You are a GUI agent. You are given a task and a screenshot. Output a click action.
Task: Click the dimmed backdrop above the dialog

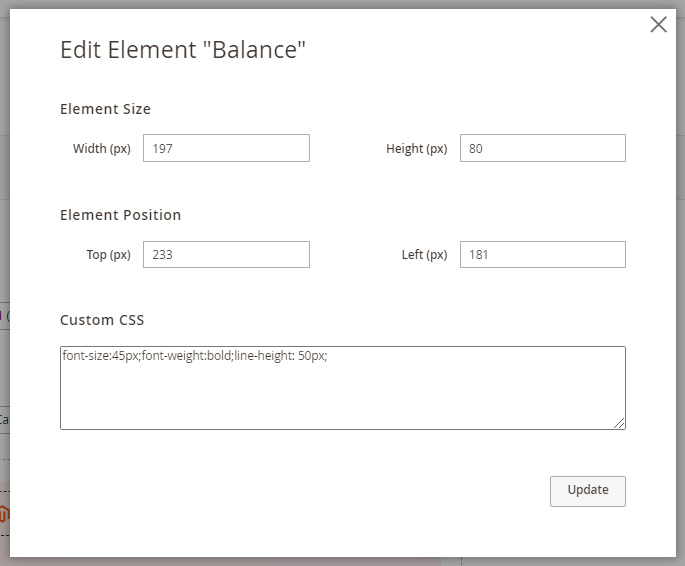click(x=342, y=4)
